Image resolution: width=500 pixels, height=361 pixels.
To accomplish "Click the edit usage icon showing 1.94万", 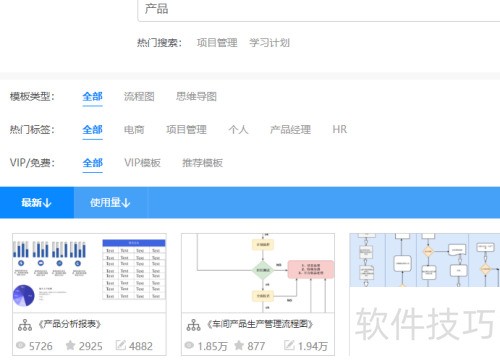I will coord(289,345).
